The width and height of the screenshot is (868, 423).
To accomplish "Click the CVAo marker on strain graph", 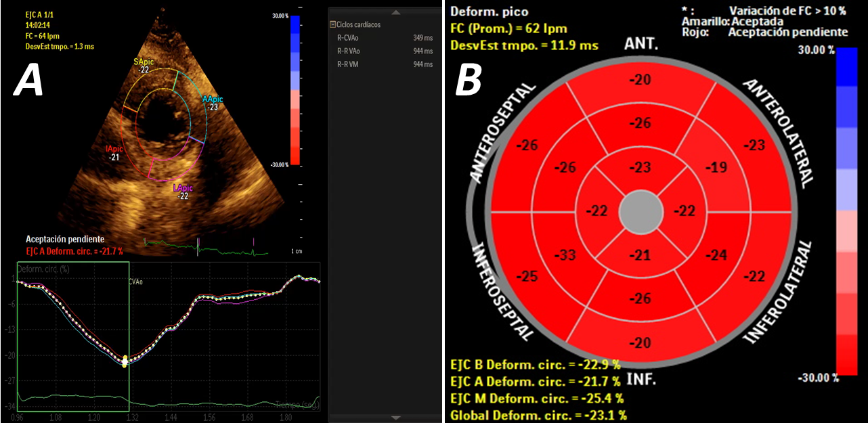I will (x=135, y=282).
